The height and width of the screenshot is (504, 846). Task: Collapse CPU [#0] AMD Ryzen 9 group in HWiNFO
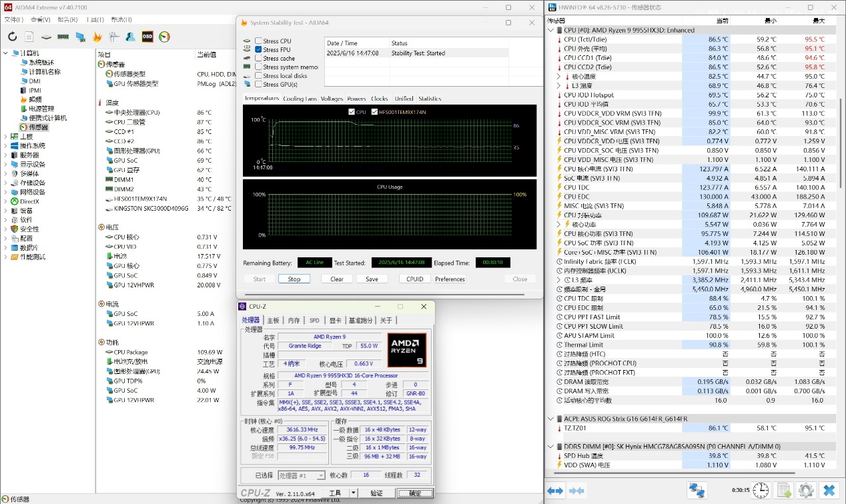[550, 30]
